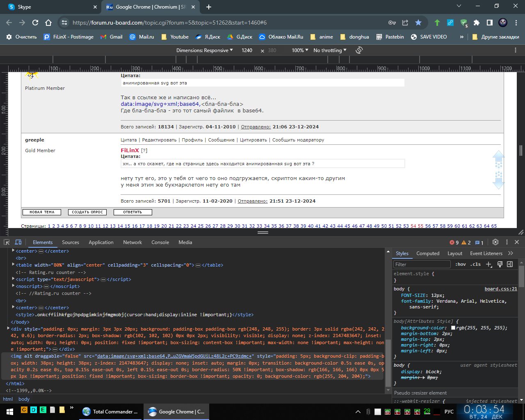Toggle the .cls element classes panel
Image resolution: width=525 pixels, height=420 pixels.
pyautogui.click(x=475, y=265)
